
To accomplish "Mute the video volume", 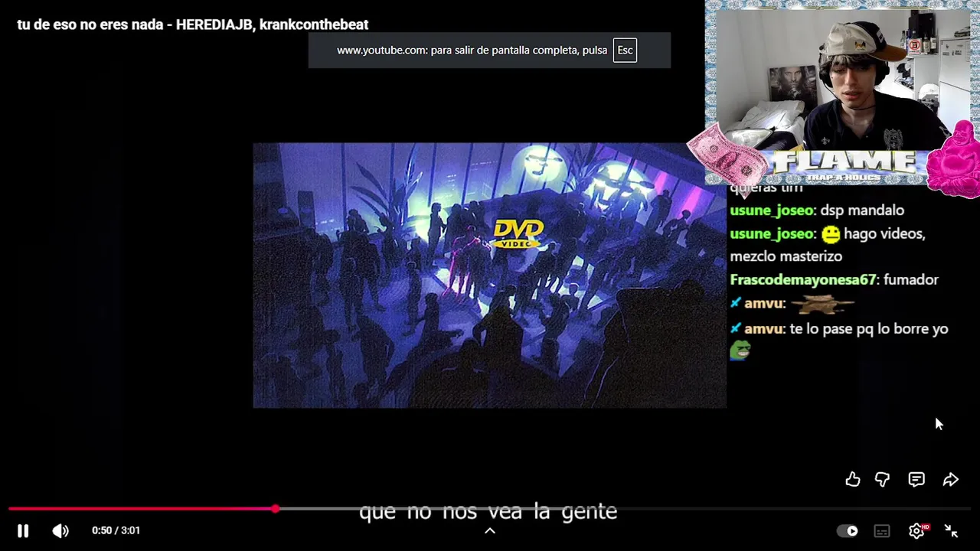I will pos(60,530).
